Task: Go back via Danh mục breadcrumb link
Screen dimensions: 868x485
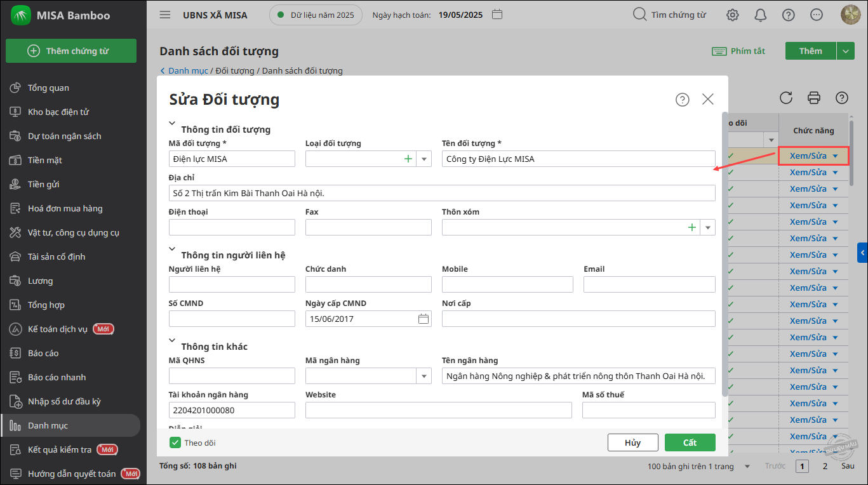Action: click(x=188, y=70)
